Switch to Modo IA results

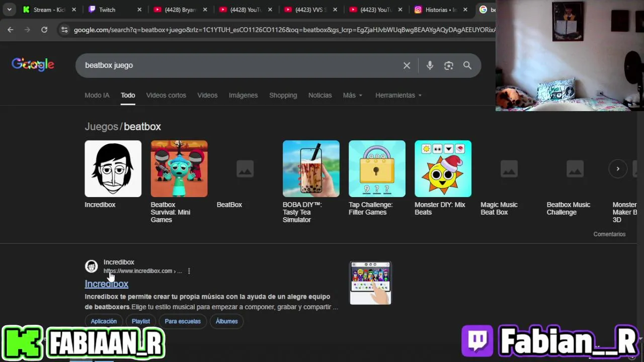[97, 95]
